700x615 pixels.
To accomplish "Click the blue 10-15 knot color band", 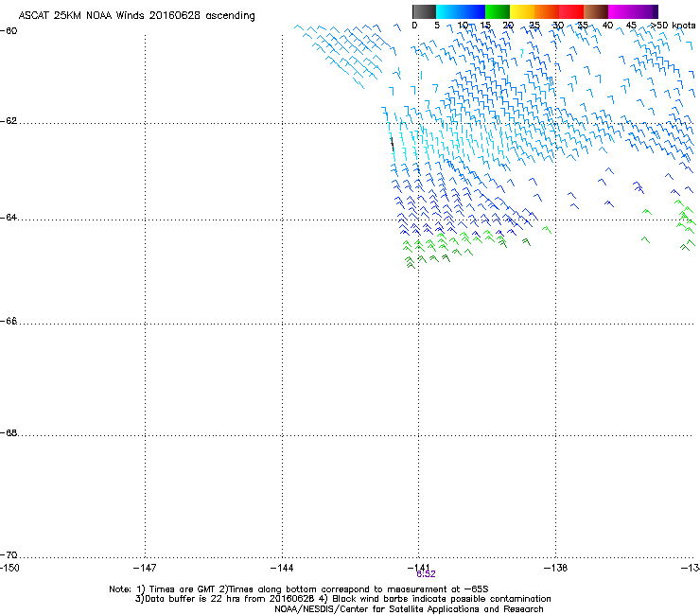I will (473, 11).
